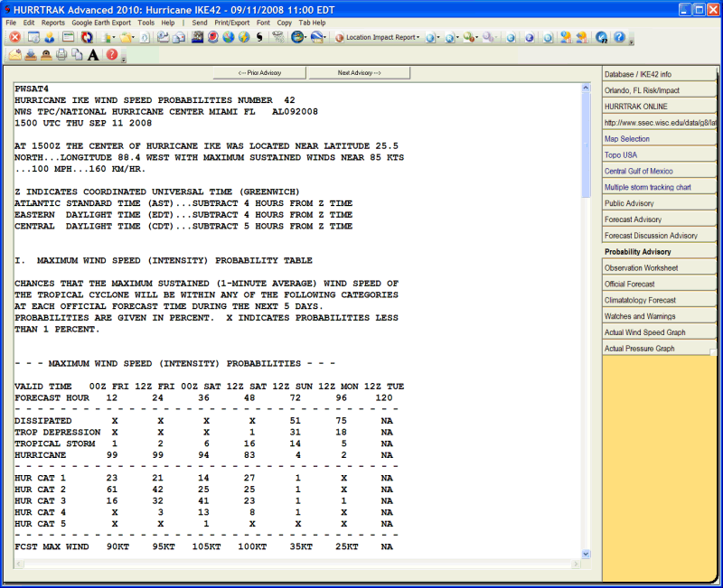Click the red X exit toolbar icon
The height and width of the screenshot is (588, 723).
coord(14,38)
